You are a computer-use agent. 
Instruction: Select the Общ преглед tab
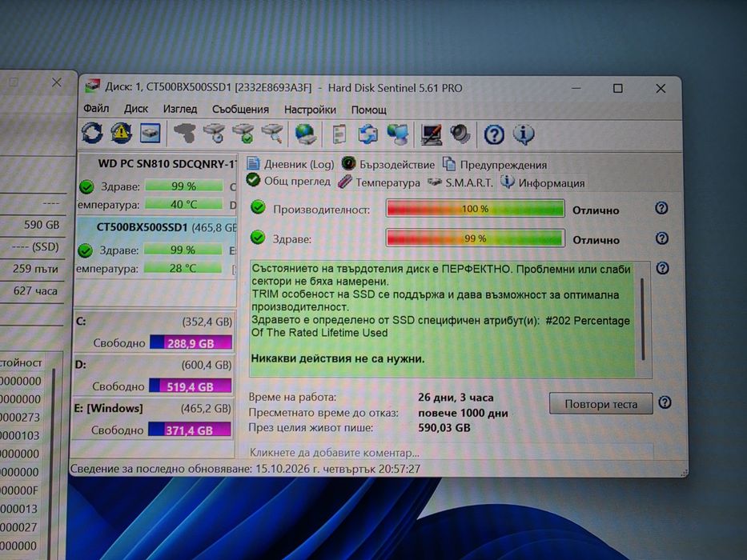point(288,181)
